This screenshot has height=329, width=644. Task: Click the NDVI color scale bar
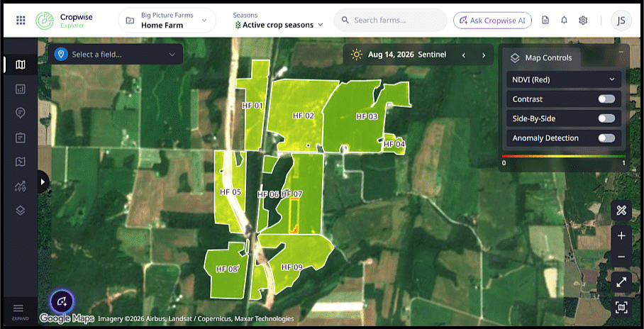563,157
